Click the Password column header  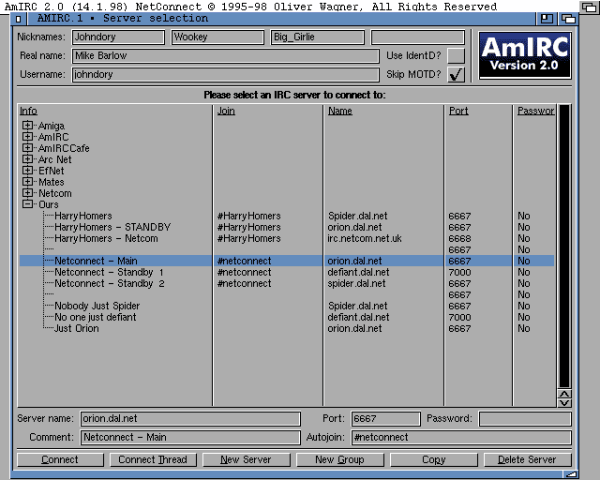[536, 111]
